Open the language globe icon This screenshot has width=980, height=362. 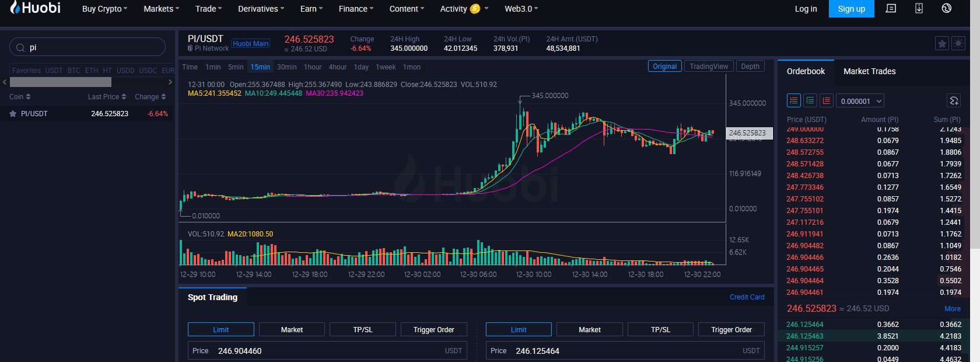tap(947, 9)
